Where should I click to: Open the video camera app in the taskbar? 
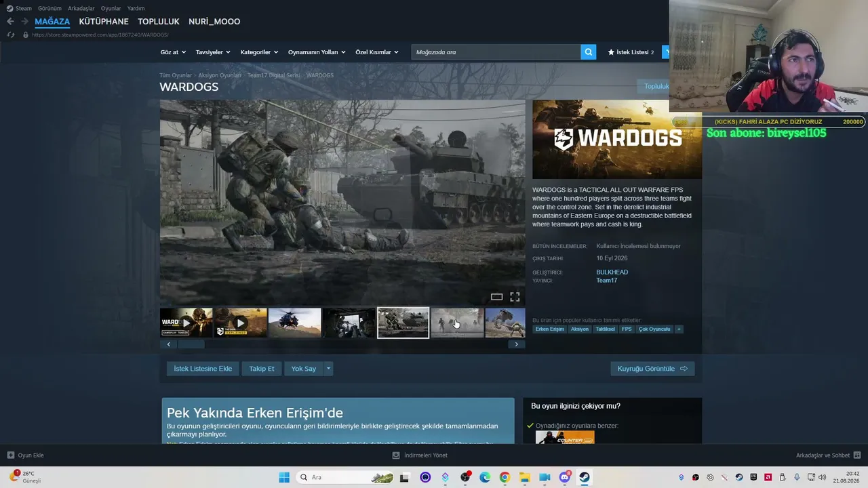(x=545, y=477)
